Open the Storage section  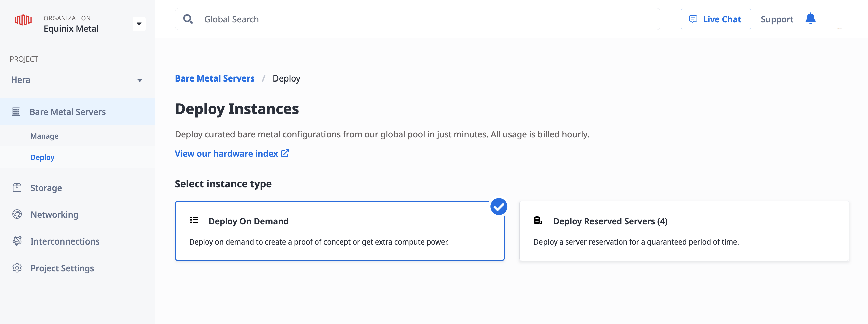(x=46, y=188)
